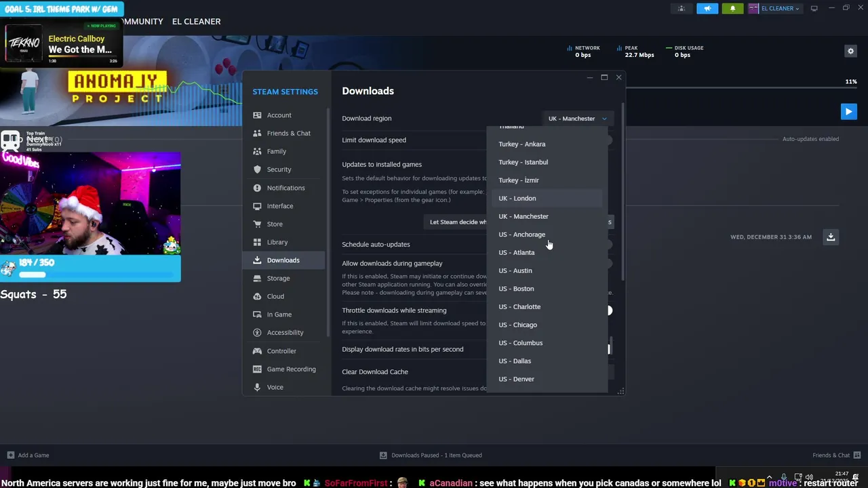The height and width of the screenshot is (488, 868).
Task: Click the Notifications settings icon
Action: [x=257, y=188]
